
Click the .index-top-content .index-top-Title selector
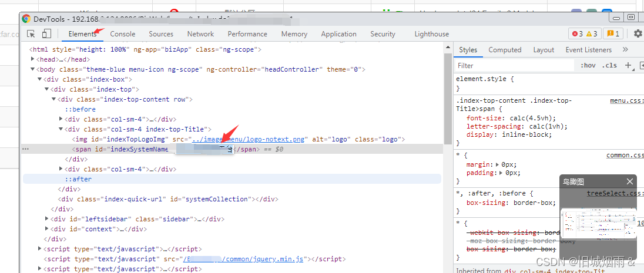click(x=514, y=105)
